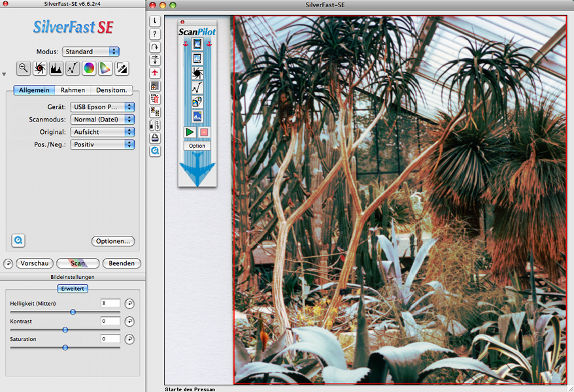
Task: Switch to the Rahmen tab
Action: coord(73,90)
